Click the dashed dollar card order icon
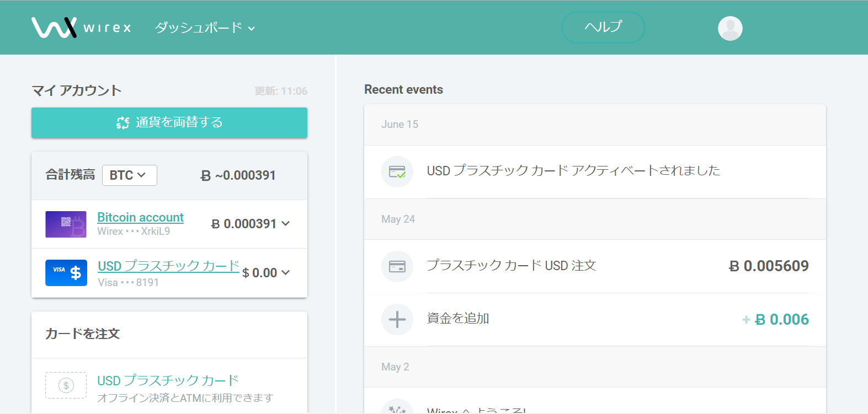Screen dimensions: 868x414 click(66, 385)
